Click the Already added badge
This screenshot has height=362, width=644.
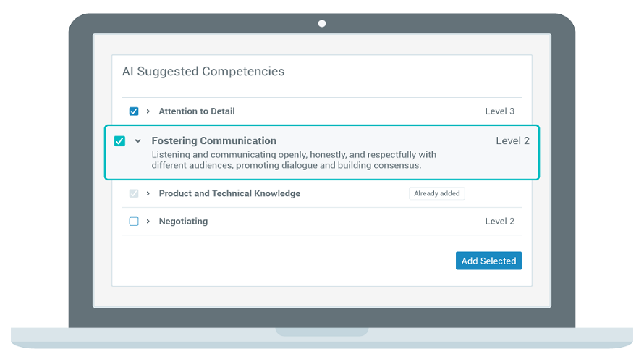coord(437,193)
